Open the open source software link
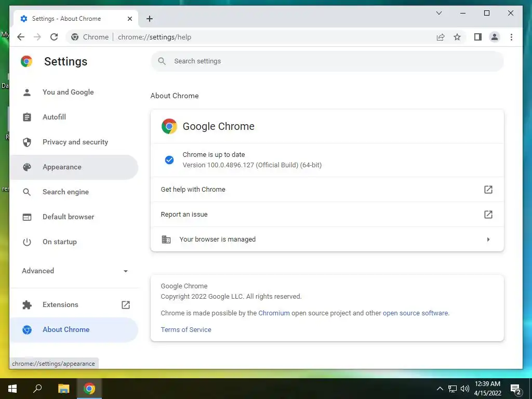This screenshot has width=532, height=399. click(415, 313)
